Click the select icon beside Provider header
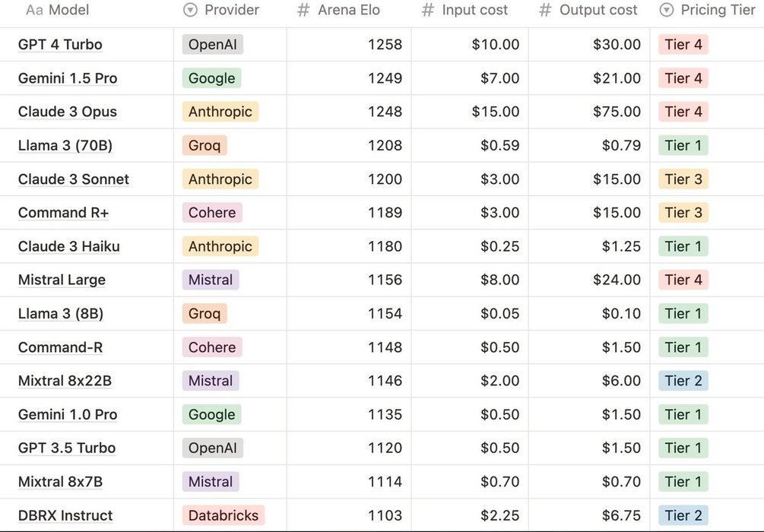 coord(190,11)
